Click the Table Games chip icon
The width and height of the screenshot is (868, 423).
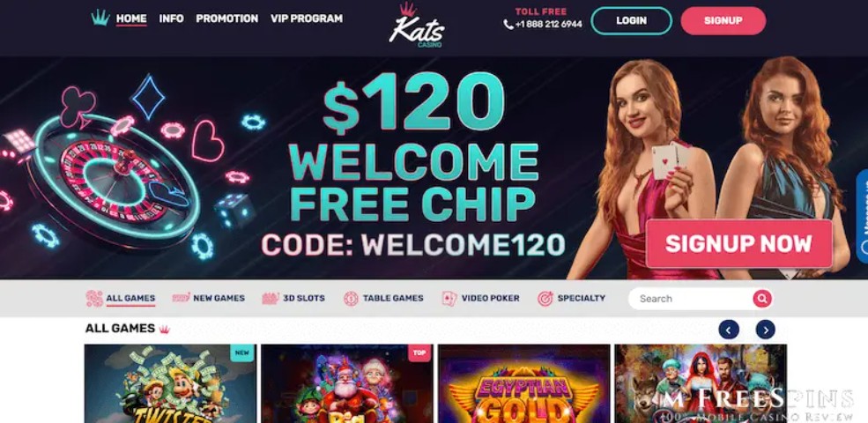click(351, 299)
